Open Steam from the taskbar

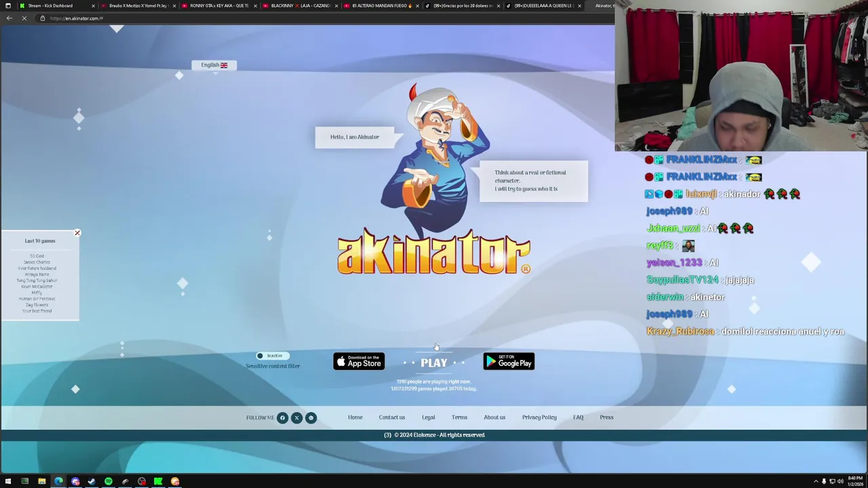[92, 481]
